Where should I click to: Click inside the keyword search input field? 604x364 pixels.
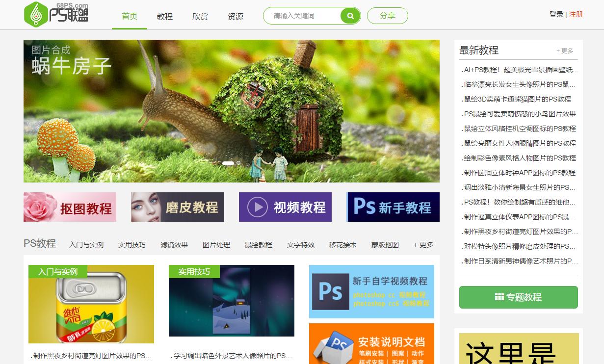(x=304, y=15)
